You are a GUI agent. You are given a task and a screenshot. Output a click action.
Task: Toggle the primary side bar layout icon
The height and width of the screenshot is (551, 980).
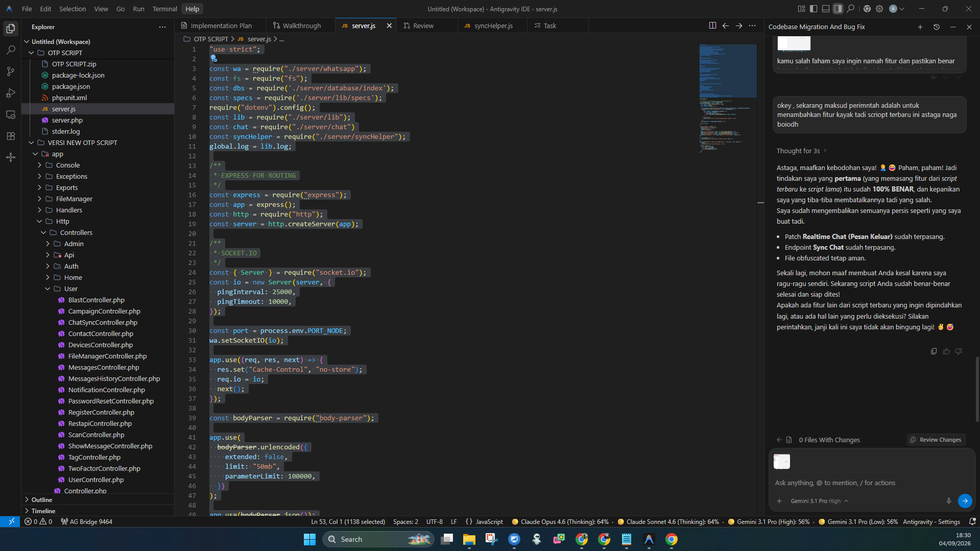(814, 9)
